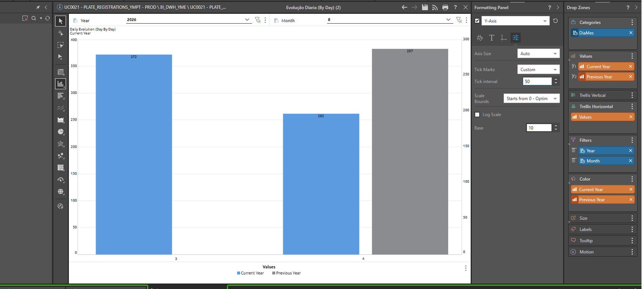Open the Values zone kebab menu

coord(632,56)
